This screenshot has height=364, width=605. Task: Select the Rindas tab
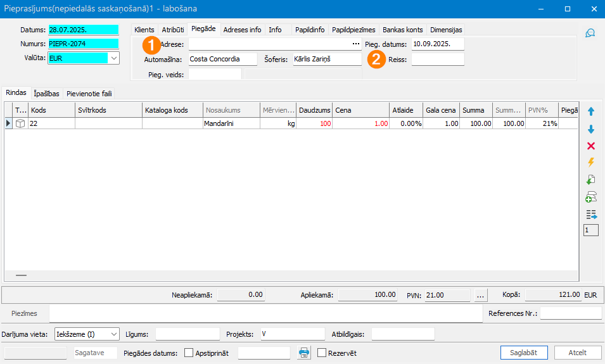point(16,92)
